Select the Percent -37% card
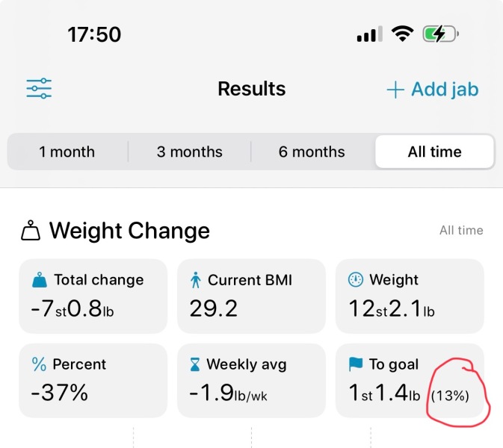This screenshot has width=503, height=448. [93, 380]
